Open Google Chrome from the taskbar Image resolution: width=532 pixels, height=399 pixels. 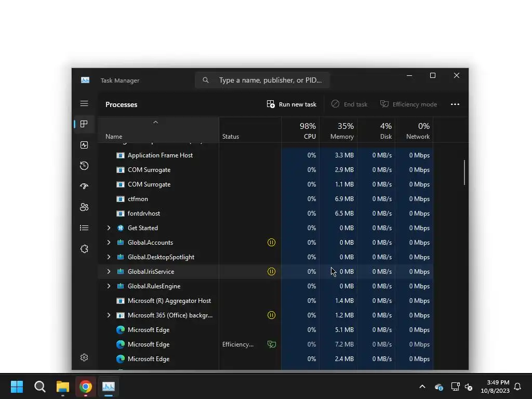86,387
